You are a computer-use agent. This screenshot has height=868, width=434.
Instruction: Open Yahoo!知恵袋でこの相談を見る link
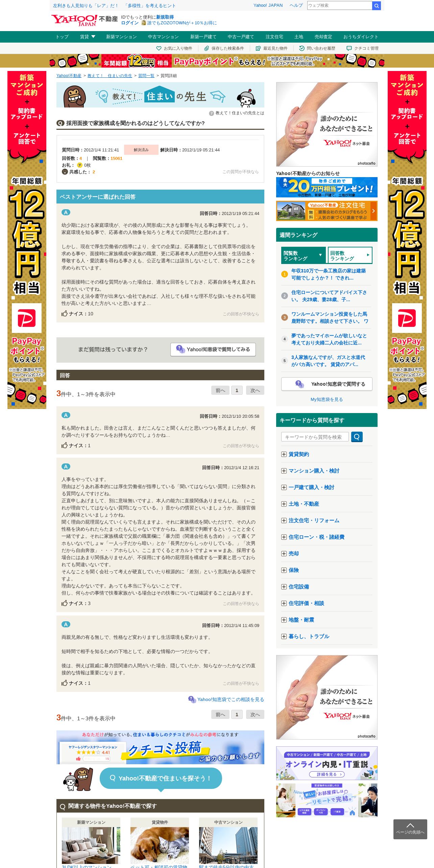(231, 699)
